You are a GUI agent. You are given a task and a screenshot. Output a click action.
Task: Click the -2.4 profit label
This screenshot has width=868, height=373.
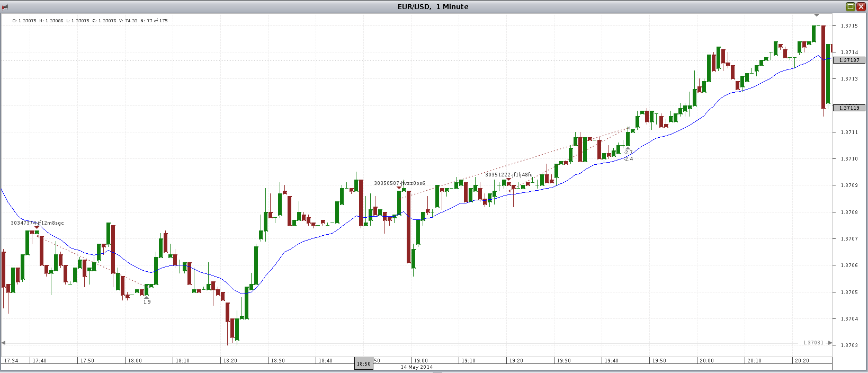tap(628, 159)
